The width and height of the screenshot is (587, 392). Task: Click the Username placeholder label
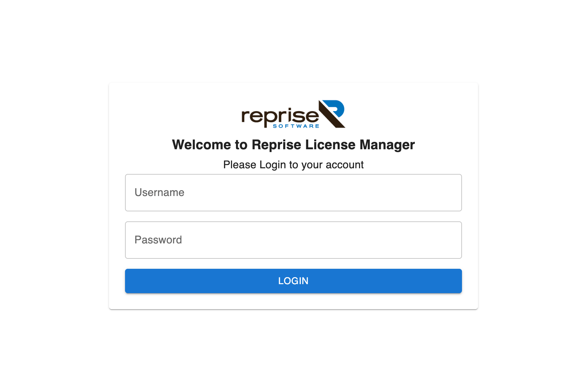pos(159,192)
